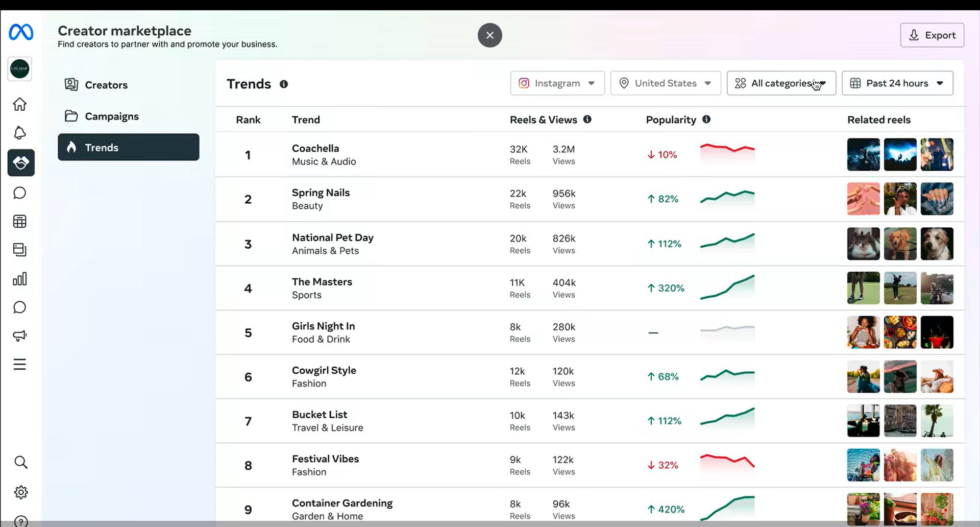Close overlay with the X button
The image size is (980, 527).
click(490, 35)
